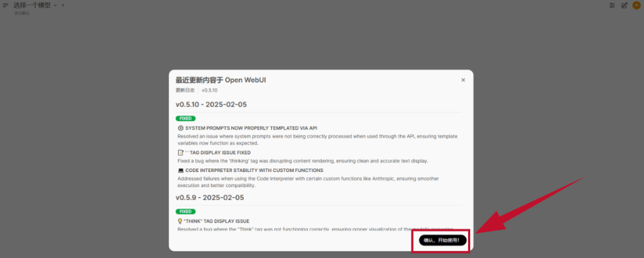Image resolution: width=644 pixels, height=258 pixels.
Task: Click the FIXED badge under v0.5.10
Action: (185, 118)
